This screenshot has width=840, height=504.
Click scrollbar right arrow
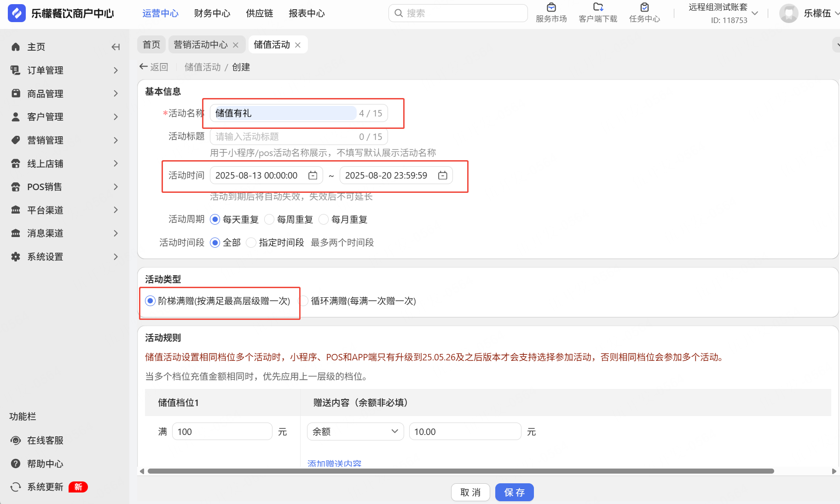point(834,471)
